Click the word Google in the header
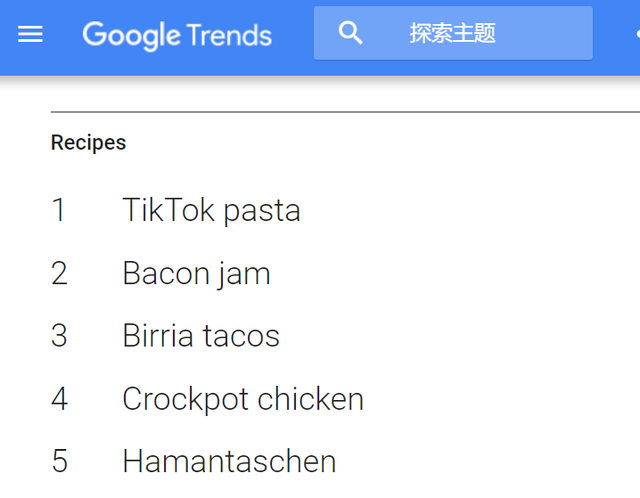The width and height of the screenshot is (640, 498). (x=131, y=35)
